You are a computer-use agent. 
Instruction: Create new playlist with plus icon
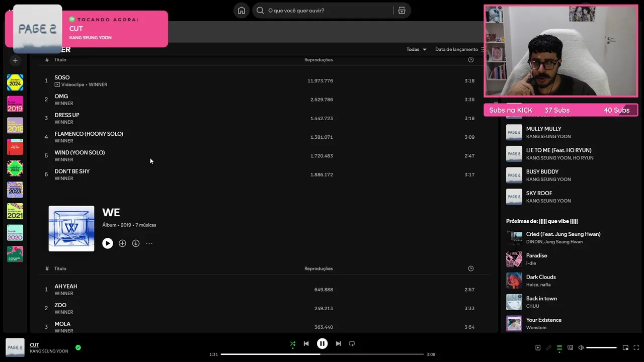[x=15, y=61]
